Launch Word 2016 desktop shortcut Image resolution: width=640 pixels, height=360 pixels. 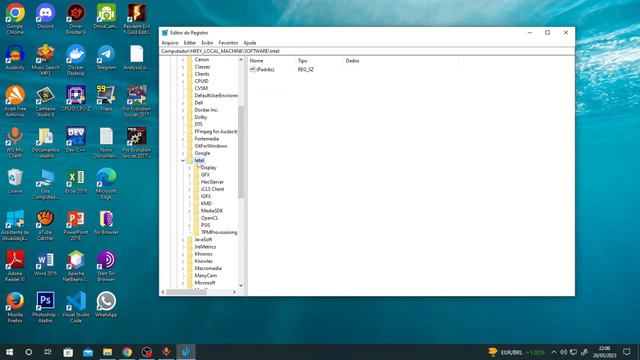point(45,263)
